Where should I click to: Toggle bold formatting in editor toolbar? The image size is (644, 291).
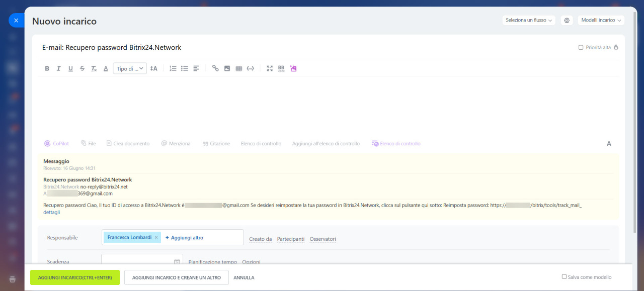[x=47, y=68]
